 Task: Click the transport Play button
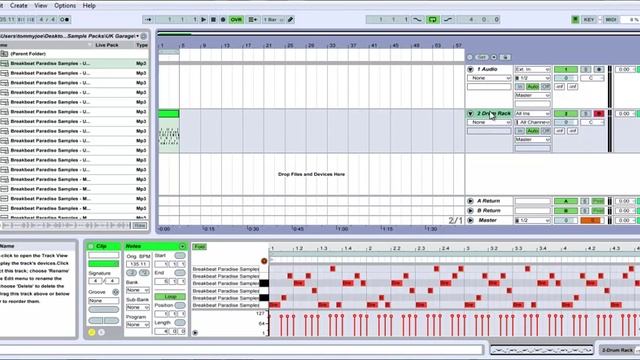pyautogui.click(x=203, y=20)
